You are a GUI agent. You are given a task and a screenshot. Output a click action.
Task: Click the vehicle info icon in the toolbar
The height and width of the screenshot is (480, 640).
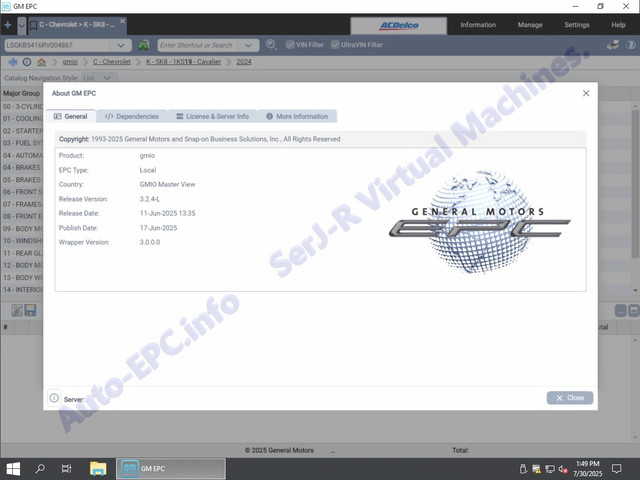pyautogui.click(x=613, y=45)
